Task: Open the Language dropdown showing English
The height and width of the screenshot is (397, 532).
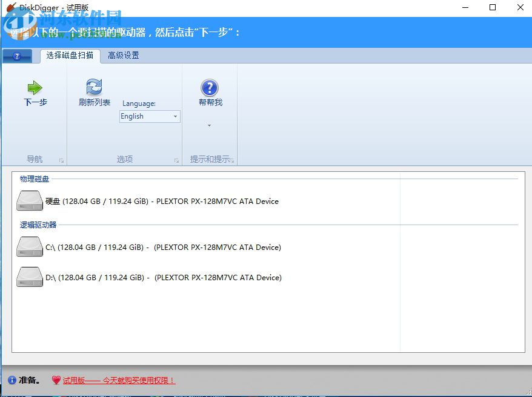Action: (x=149, y=116)
